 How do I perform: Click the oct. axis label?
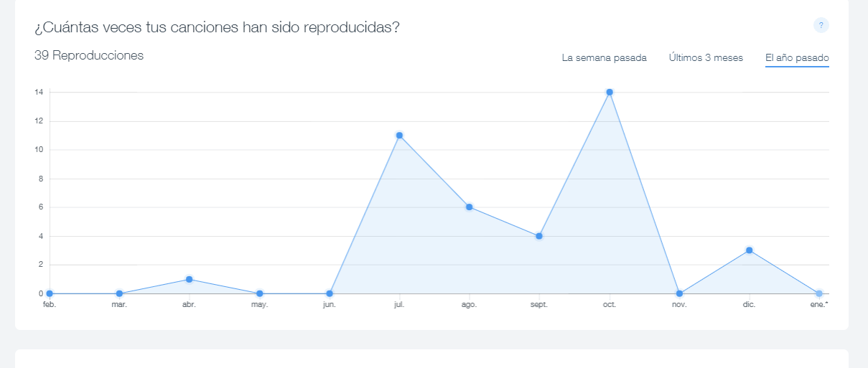(610, 305)
